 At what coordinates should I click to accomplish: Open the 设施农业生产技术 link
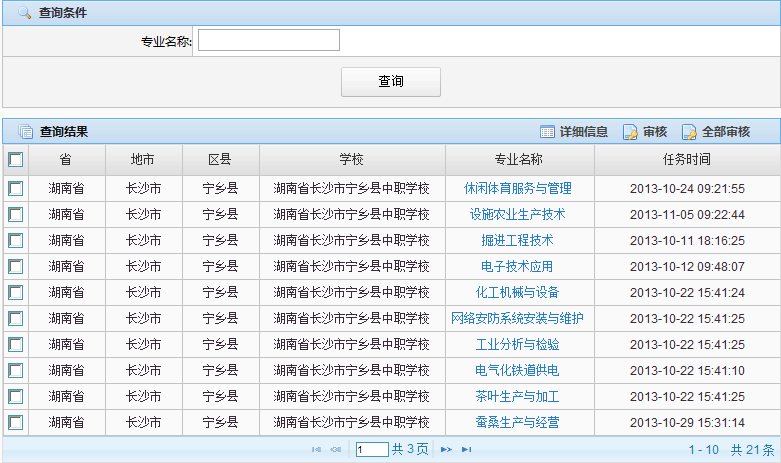pyautogui.click(x=518, y=215)
